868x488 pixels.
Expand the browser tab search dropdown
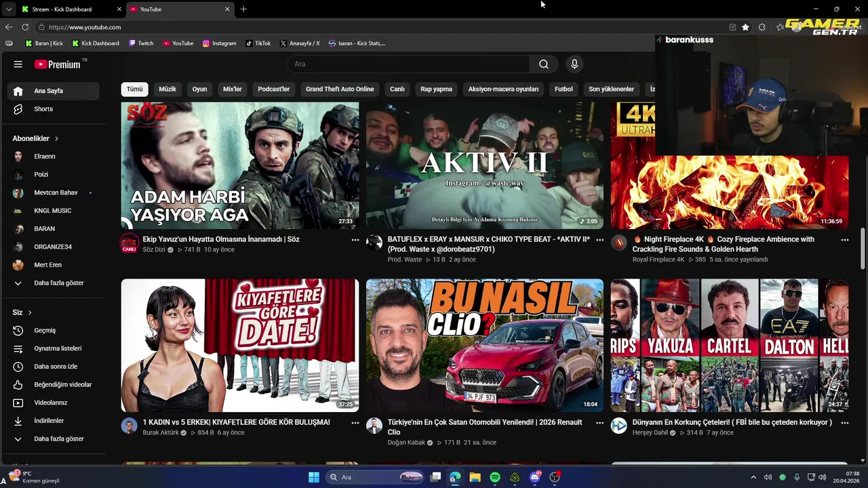coord(8,9)
